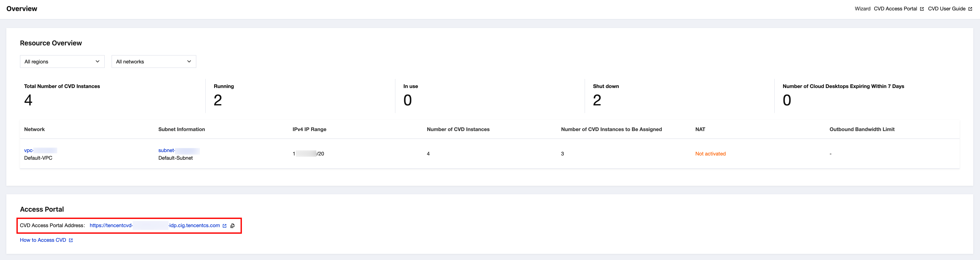980x260 pixels.
Task: Click open-in-new-tab icon beside portal URL
Action: coord(225,226)
